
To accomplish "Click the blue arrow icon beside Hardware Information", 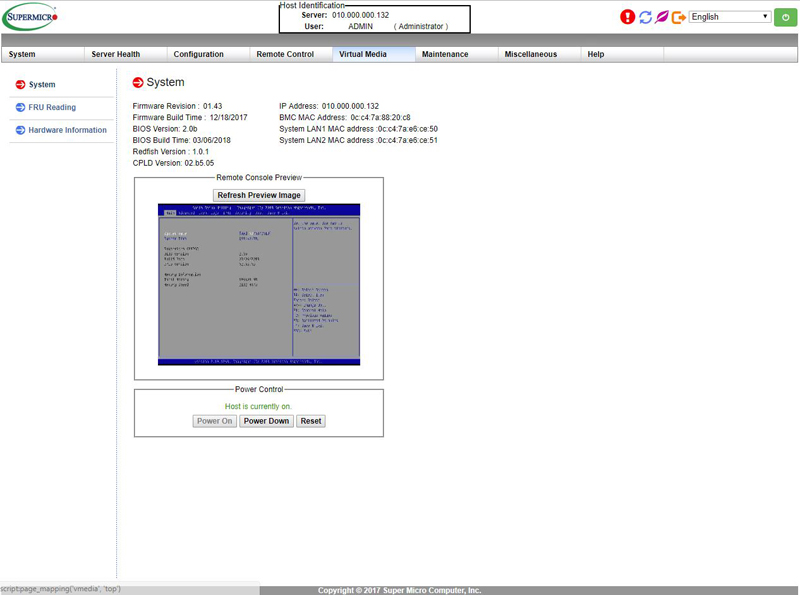I will tap(20, 130).
